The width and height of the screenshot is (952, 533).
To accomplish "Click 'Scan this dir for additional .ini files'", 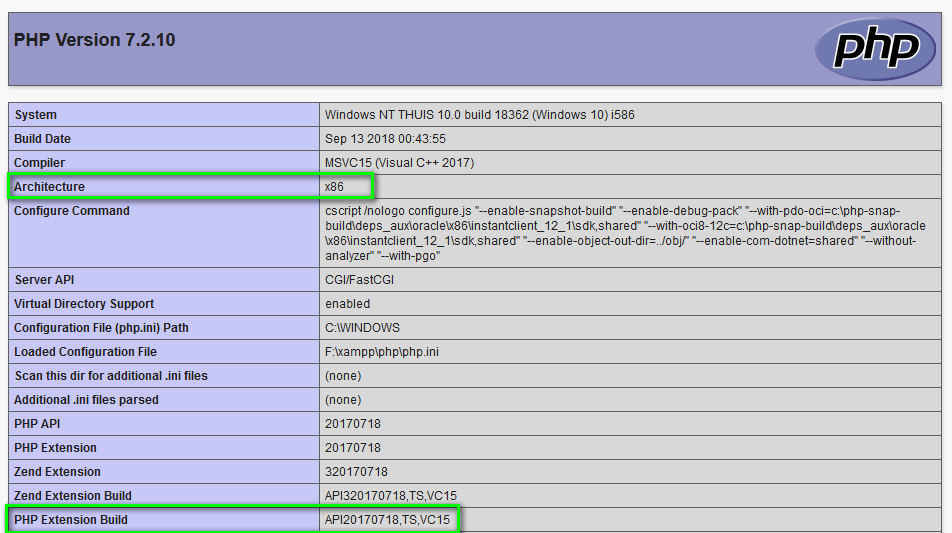I will (x=111, y=376).
